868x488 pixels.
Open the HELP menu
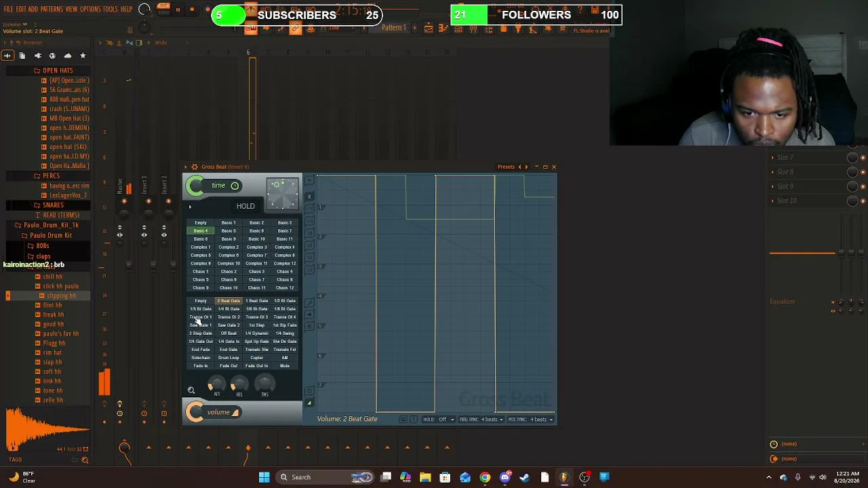[x=127, y=9]
